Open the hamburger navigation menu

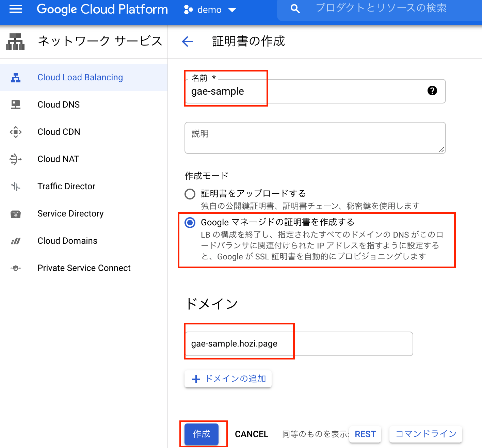16,9
